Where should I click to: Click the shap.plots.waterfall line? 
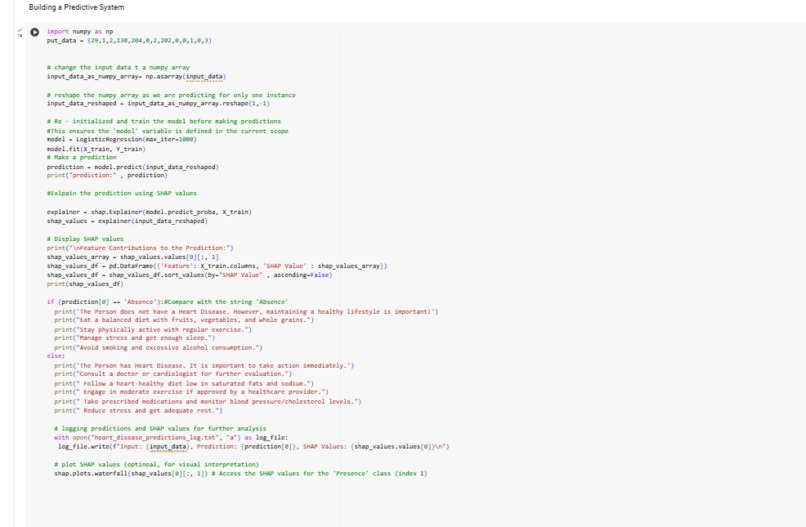pos(241,474)
